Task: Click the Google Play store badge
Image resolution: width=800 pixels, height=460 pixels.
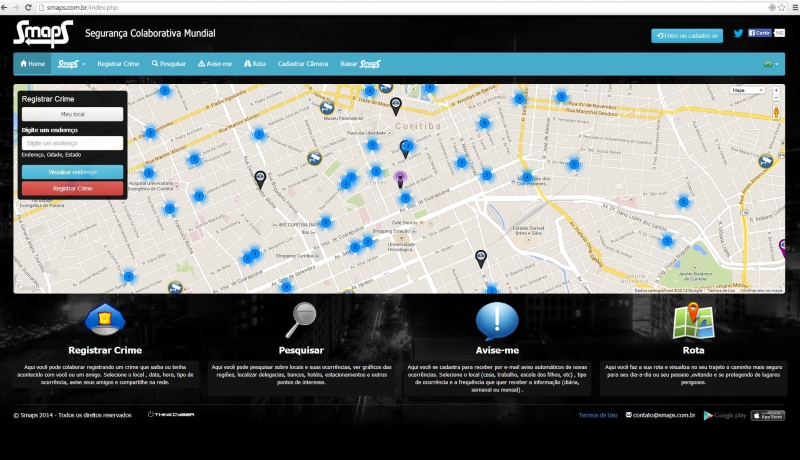Action: [725, 415]
